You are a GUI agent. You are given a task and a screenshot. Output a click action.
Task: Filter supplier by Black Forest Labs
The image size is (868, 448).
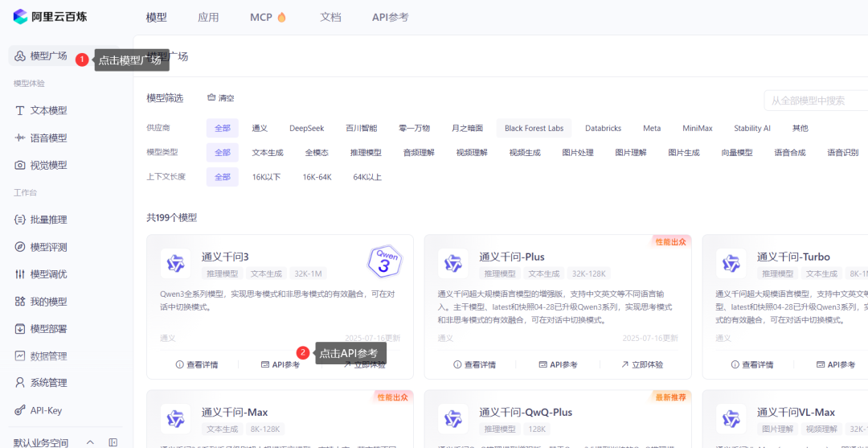[x=534, y=128]
